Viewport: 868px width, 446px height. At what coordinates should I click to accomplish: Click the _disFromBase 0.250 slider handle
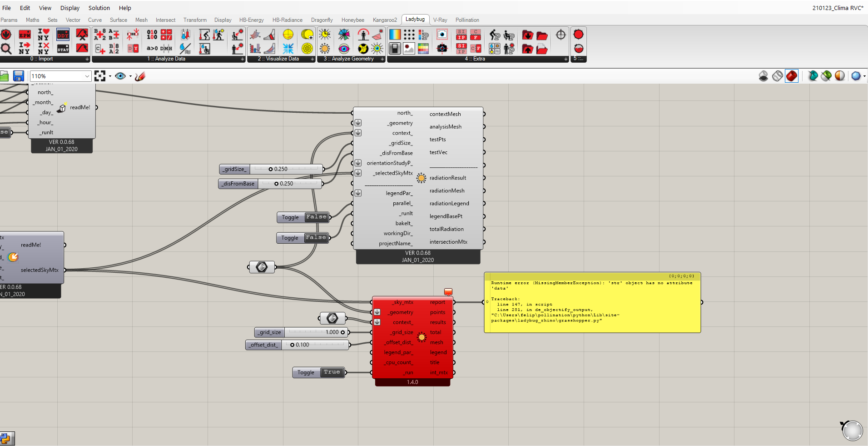[x=276, y=184]
